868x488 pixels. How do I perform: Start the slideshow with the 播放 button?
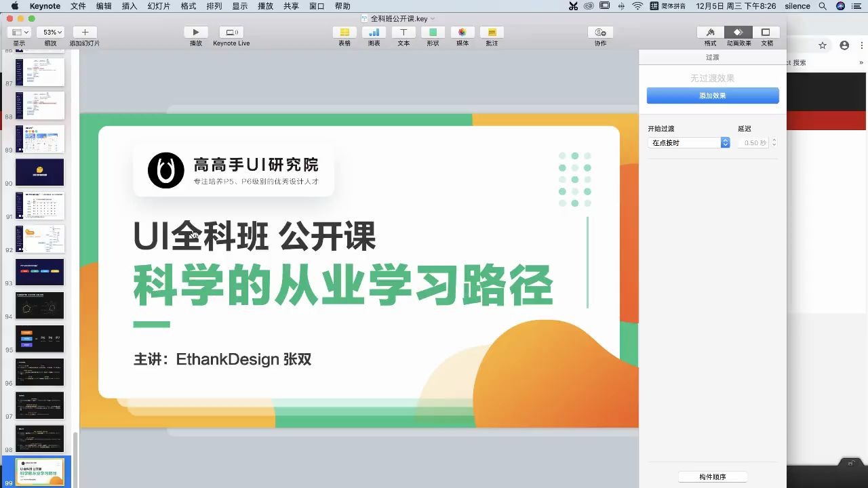pyautogui.click(x=195, y=31)
